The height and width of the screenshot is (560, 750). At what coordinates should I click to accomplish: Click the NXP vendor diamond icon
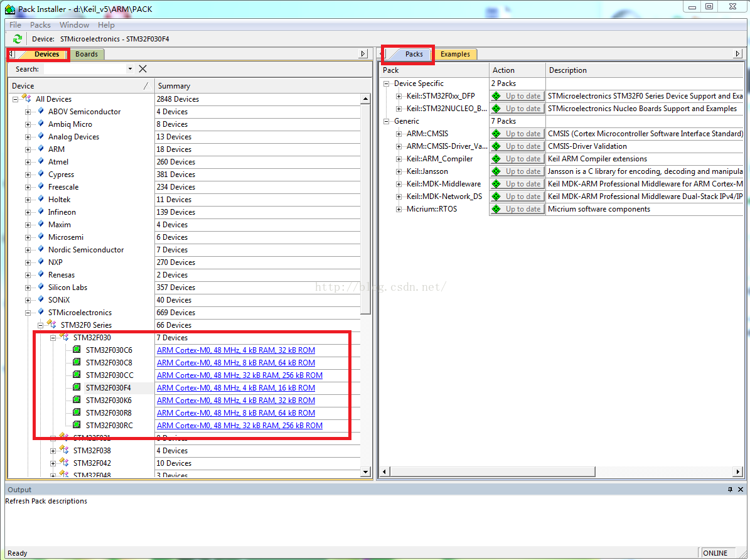pos(41,262)
